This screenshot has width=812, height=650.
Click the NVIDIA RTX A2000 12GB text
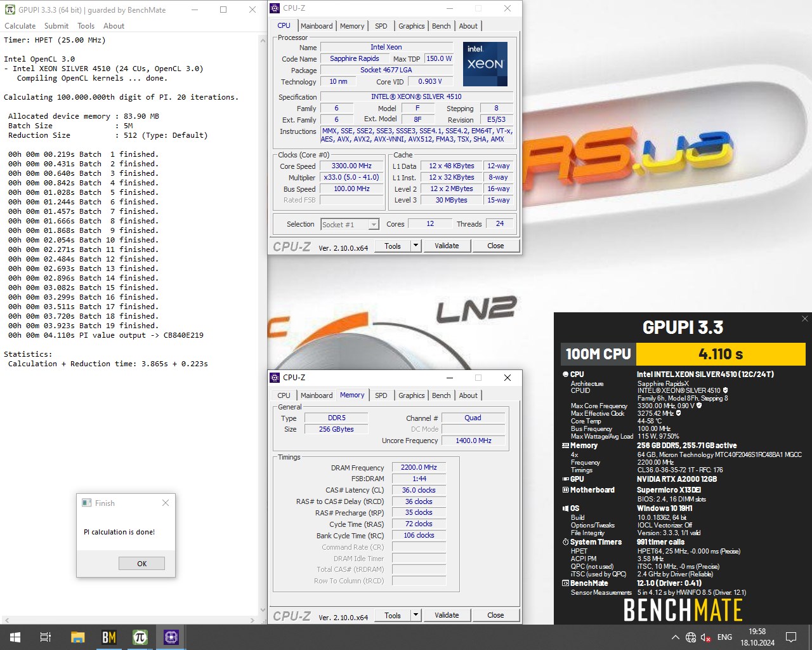click(676, 479)
